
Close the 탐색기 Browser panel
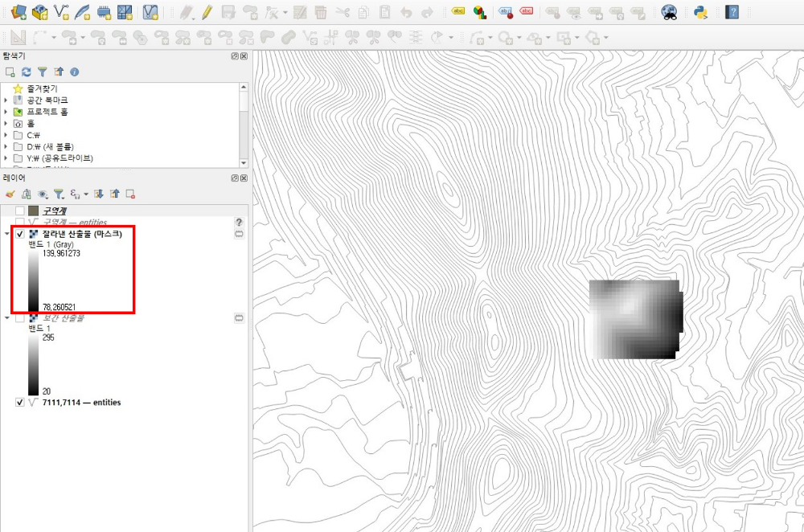pyautogui.click(x=244, y=56)
